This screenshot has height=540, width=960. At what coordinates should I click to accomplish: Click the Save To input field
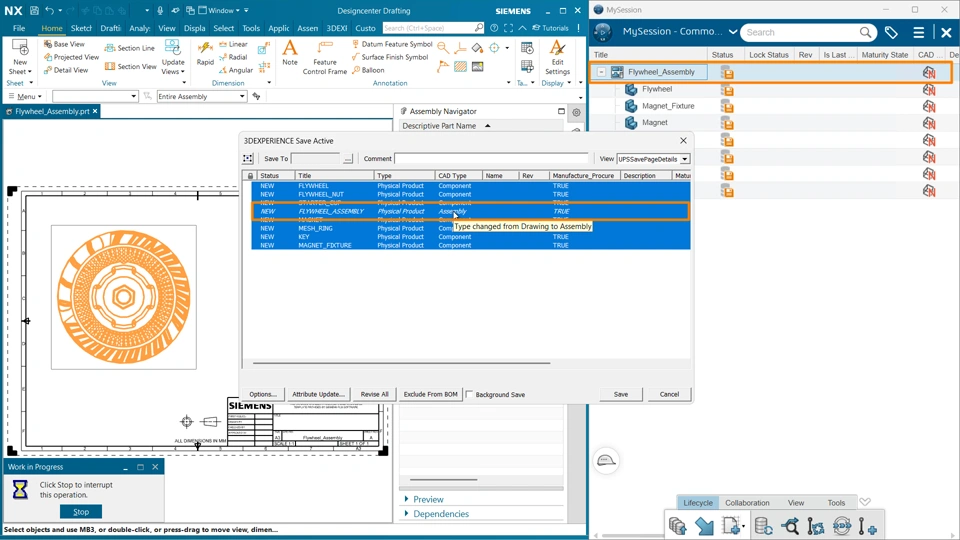[x=315, y=159]
